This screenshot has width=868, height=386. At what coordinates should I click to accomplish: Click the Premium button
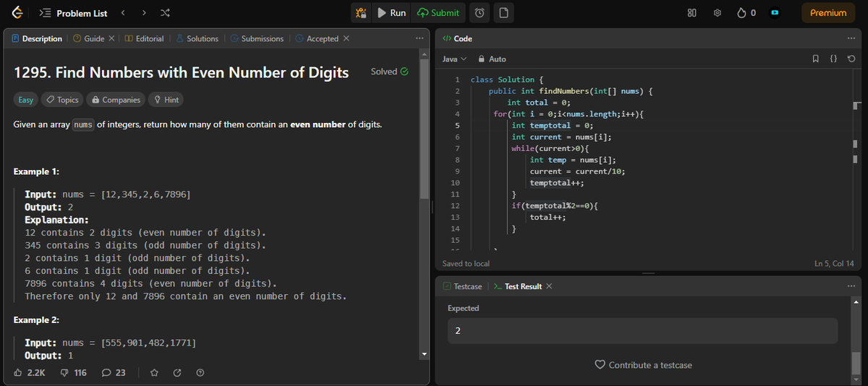coord(827,13)
